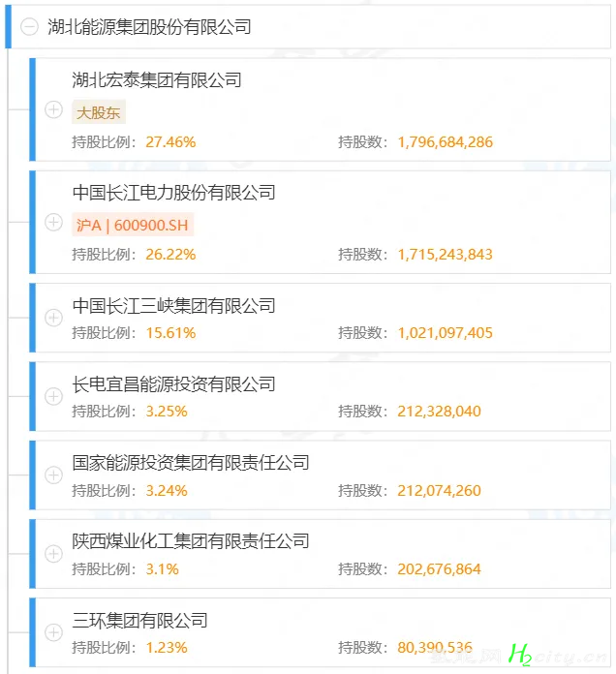Select share count 1,715,243,843
Viewport: 616px width, 674px height.
(x=445, y=255)
